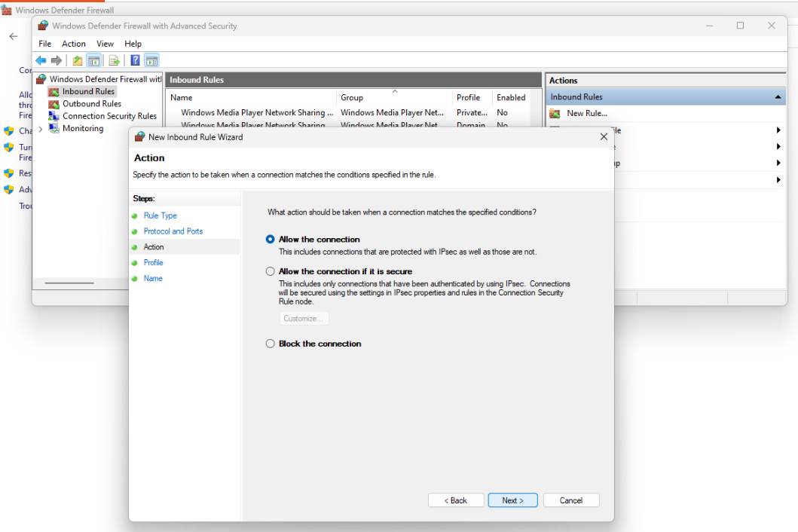798x532 pixels.
Task: Click the gray Forward arrow in the MMC toolbar
Action: point(57,60)
